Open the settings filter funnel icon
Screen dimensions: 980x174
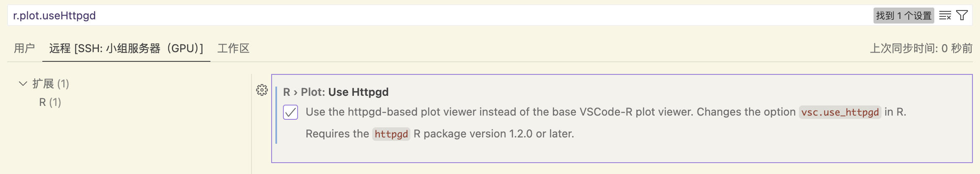coord(962,16)
